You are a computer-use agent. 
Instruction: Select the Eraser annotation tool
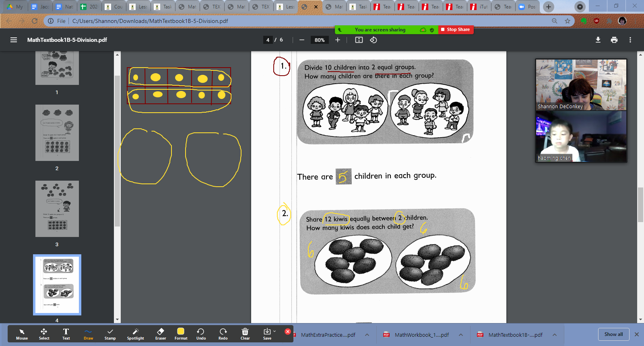tap(161, 334)
